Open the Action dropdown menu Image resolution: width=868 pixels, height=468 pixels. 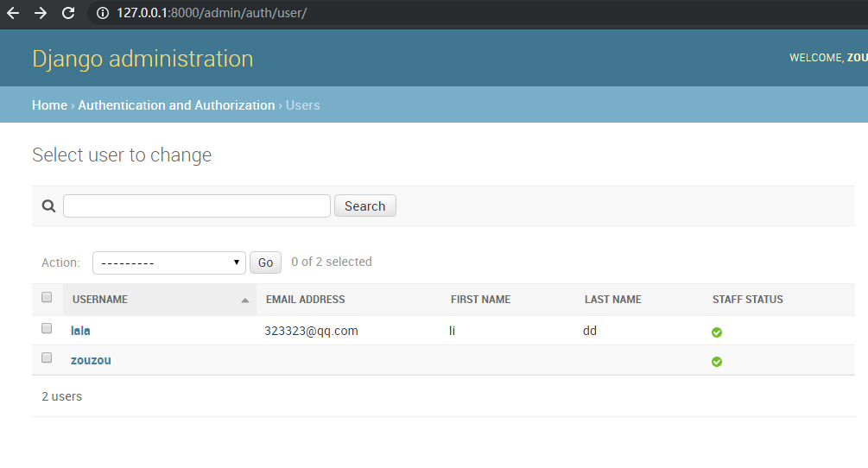(x=168, y=262)
